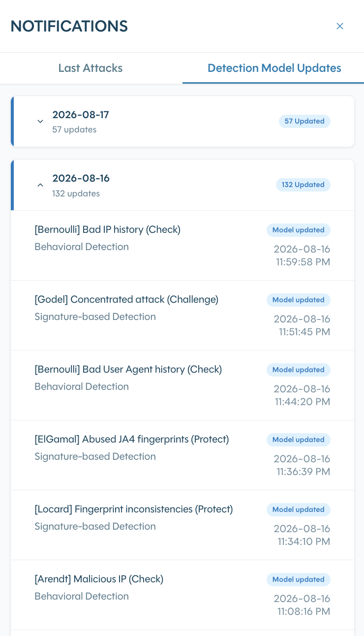Open Godel Concentrated attack (Challenge) entry
This screenshot has width=364, height=636.
pos(182,316)
